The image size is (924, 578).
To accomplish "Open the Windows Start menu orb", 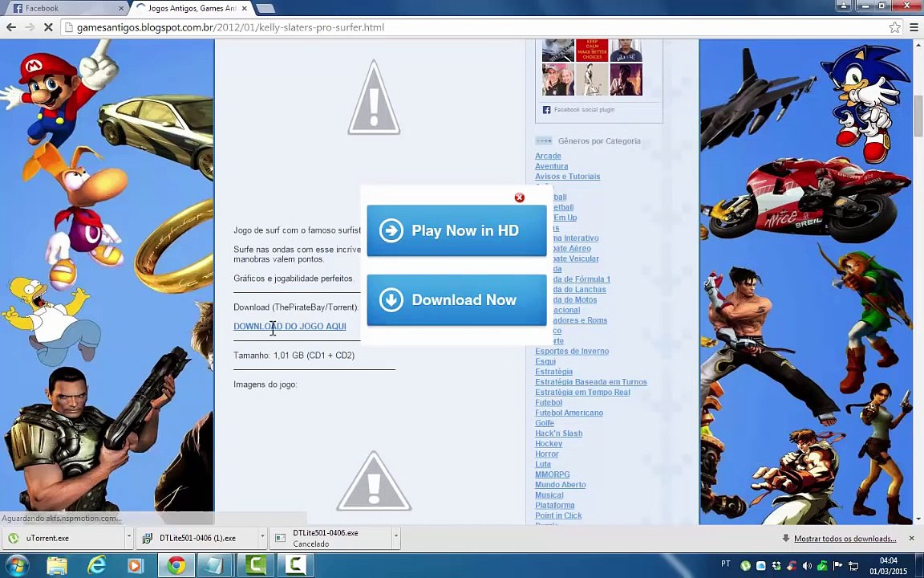I will (16, 566).
